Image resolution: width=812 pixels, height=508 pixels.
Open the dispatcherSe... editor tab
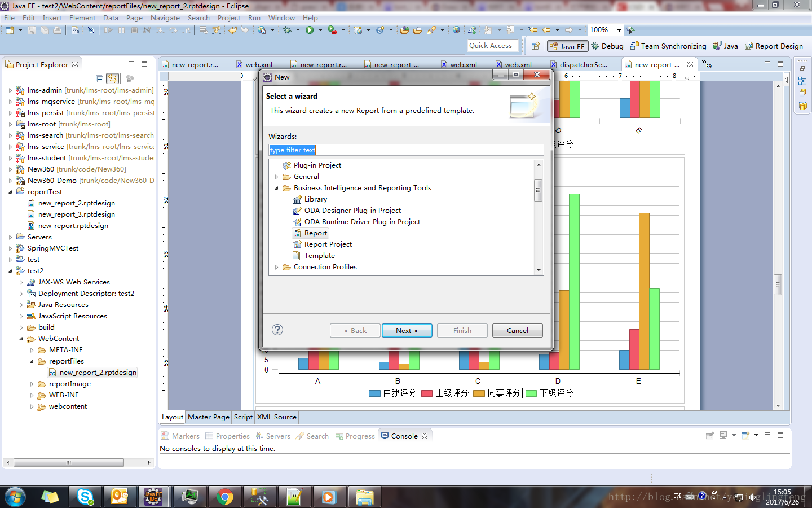pos(580,64)
